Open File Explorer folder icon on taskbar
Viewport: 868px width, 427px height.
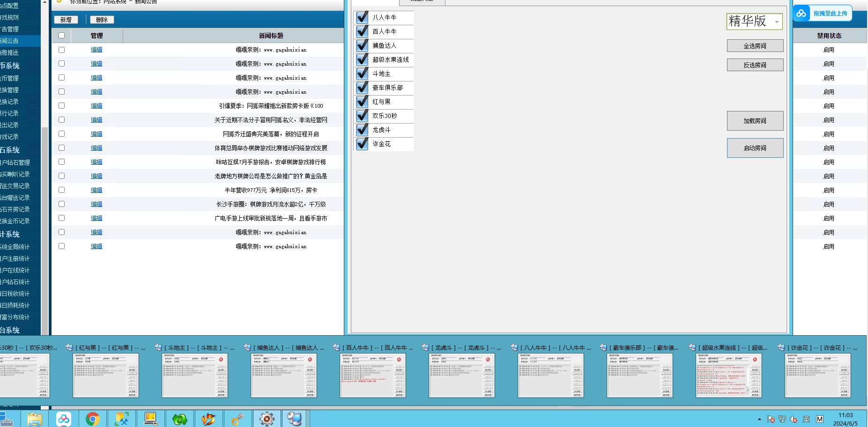pyautogui.click(x=34, y=419)
